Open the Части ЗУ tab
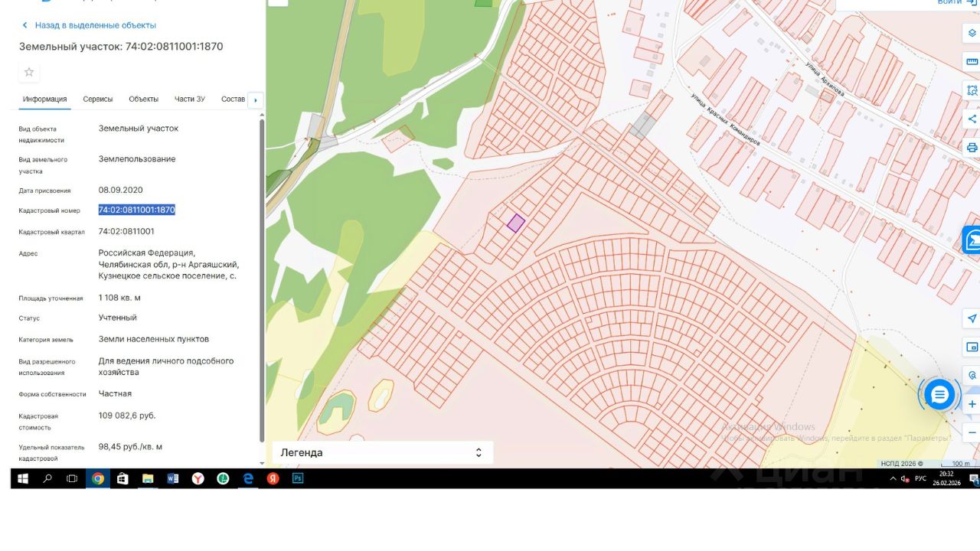980x551 pixels. click(x=189, y=99)
